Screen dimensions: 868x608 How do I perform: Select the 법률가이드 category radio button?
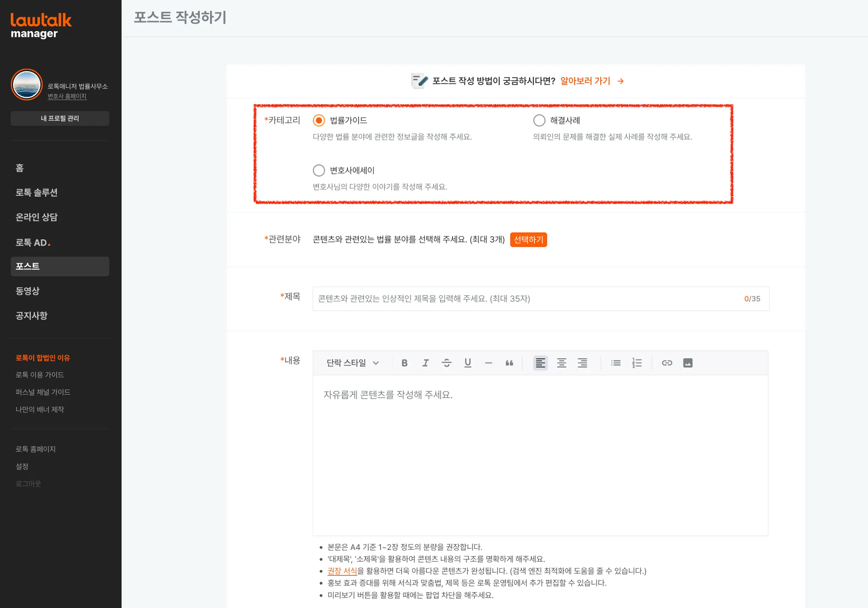(319, 120)
